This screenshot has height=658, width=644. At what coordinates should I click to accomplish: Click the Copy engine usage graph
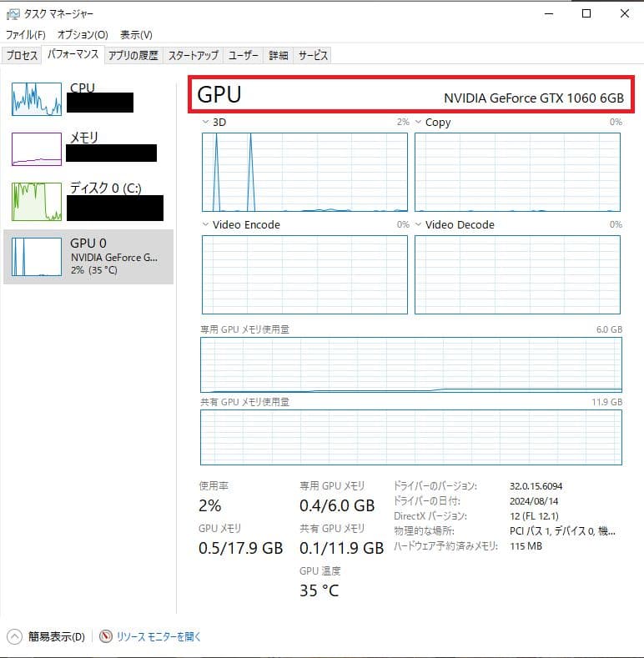517,172
